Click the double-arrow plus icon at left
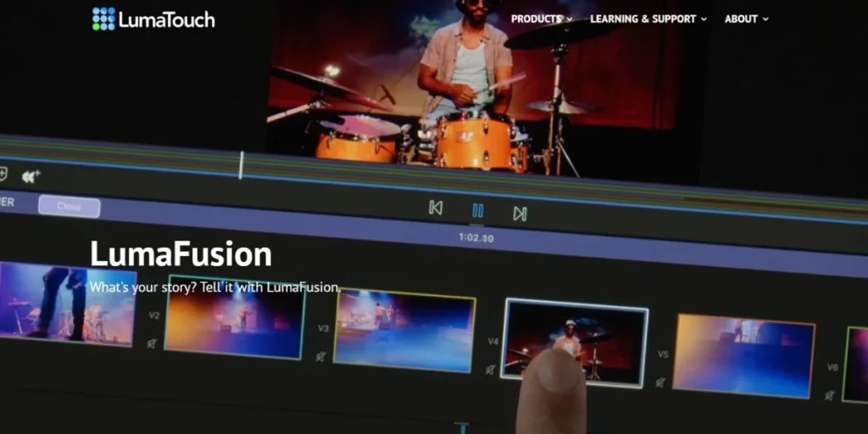 [x=31, y=176]
